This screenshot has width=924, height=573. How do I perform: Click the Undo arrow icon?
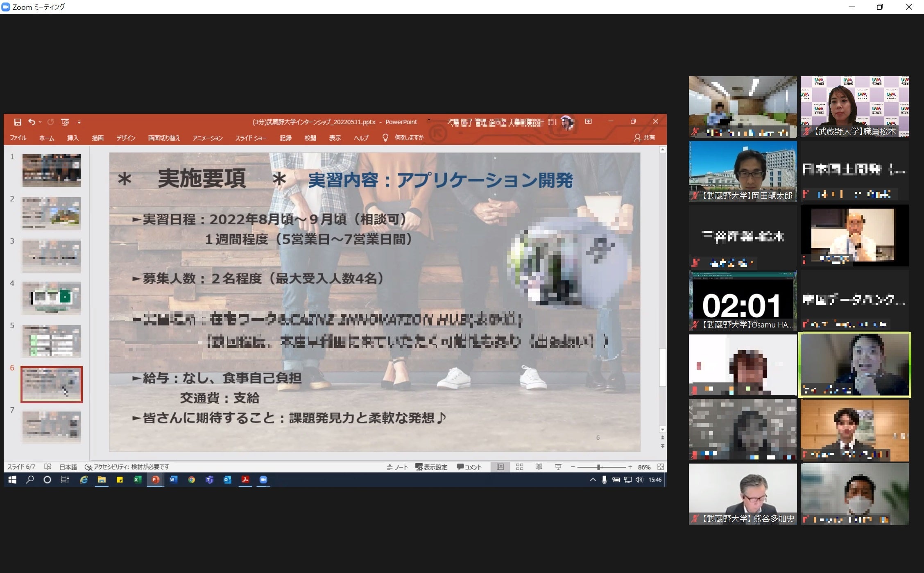point(32,122)
